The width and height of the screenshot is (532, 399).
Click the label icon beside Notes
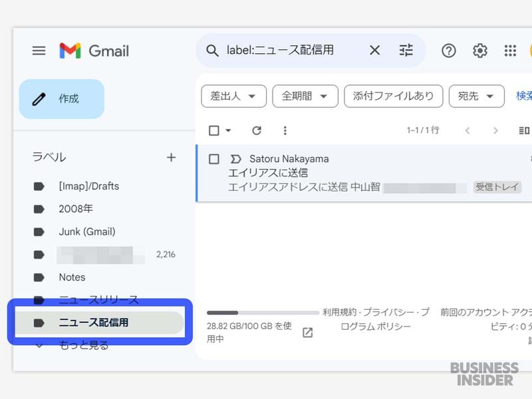click(39, 277)
